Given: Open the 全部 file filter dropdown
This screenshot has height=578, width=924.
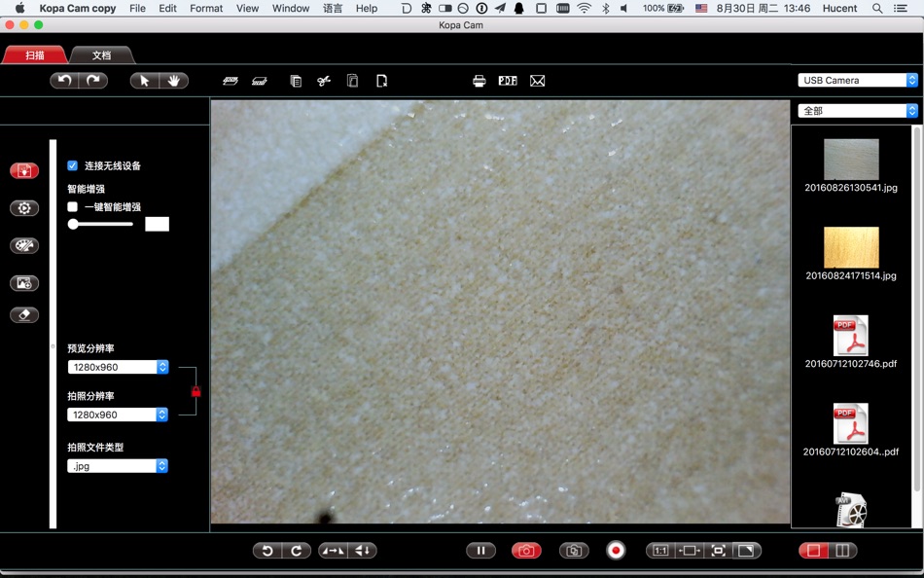Looking at the screenshot, I should click(x=858, y=110).
